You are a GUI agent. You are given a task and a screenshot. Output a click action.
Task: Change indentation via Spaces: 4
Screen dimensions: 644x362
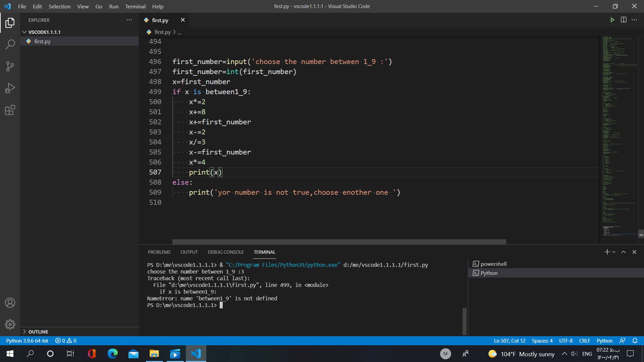click(542, 341)
